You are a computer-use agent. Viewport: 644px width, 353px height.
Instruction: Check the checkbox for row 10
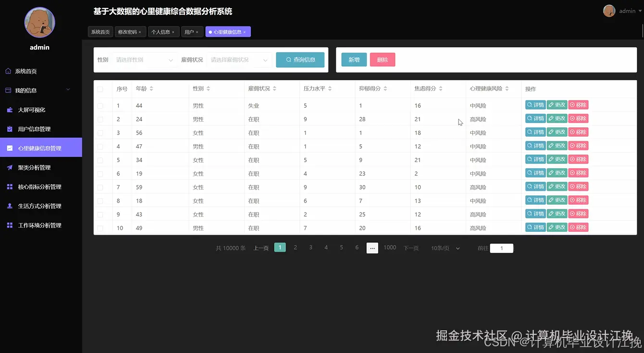[x=100, y=228]
